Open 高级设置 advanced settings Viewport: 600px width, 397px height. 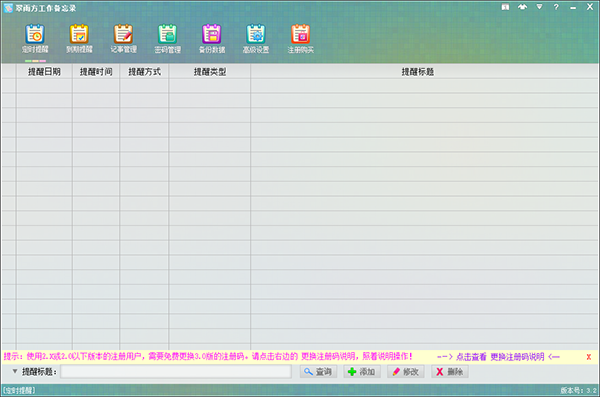click(x=256, y=39)
